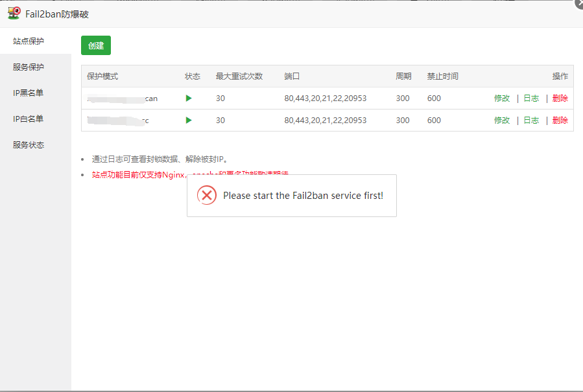Image resolution: width=583 pixels, height=392 pixels.
Task: Open 日志 for the 'can' row
Action: (531, 98)
